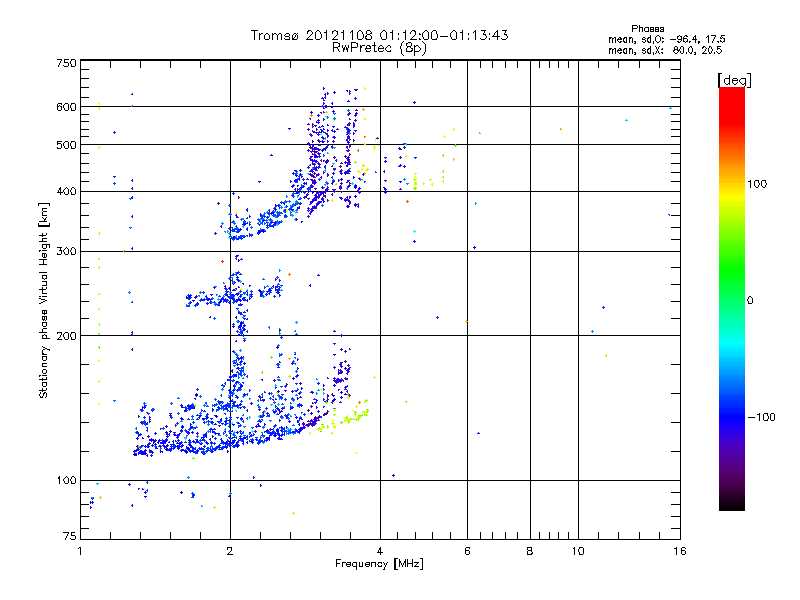Click the colorbar tick label '0'

(x=750, y=300)
